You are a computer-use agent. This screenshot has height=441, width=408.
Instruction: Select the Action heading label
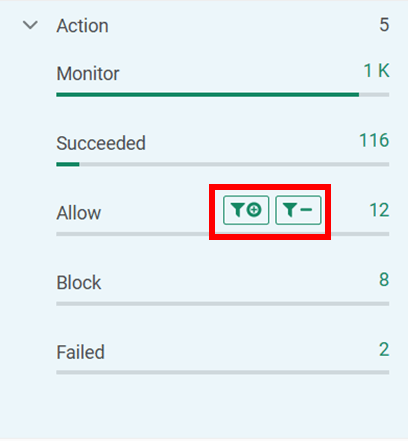tap(82, 26)
